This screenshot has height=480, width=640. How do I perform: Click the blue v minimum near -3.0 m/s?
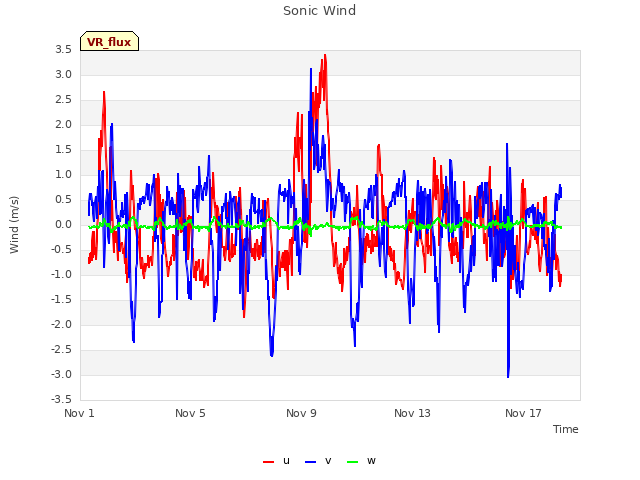point(508,376)
